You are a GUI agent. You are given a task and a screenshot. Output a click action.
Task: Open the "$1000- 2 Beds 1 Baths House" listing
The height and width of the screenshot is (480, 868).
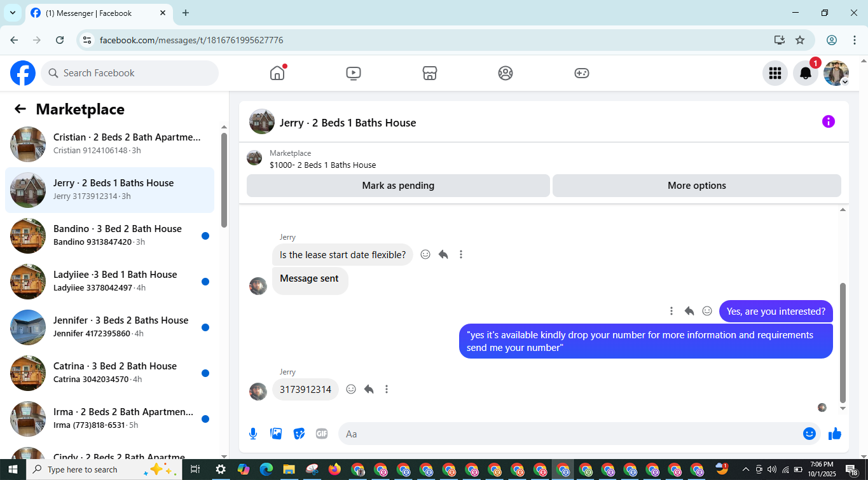click(322, 165)
